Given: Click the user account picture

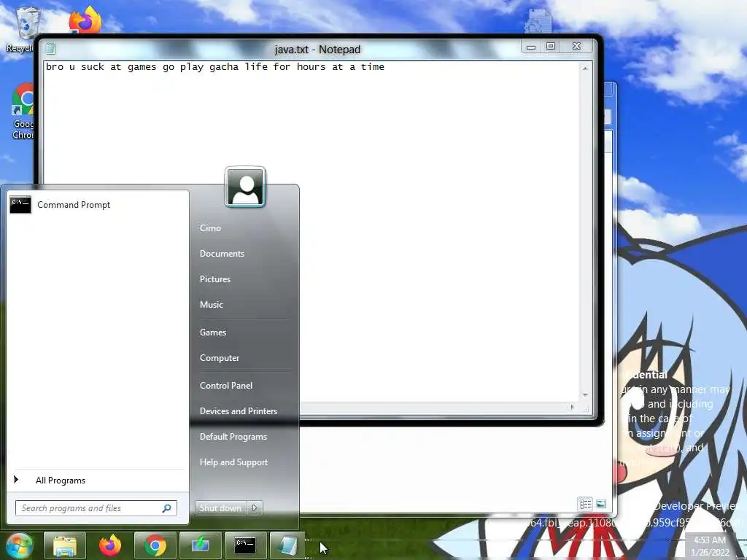Looking at the screenshot, I should (245, 187).
